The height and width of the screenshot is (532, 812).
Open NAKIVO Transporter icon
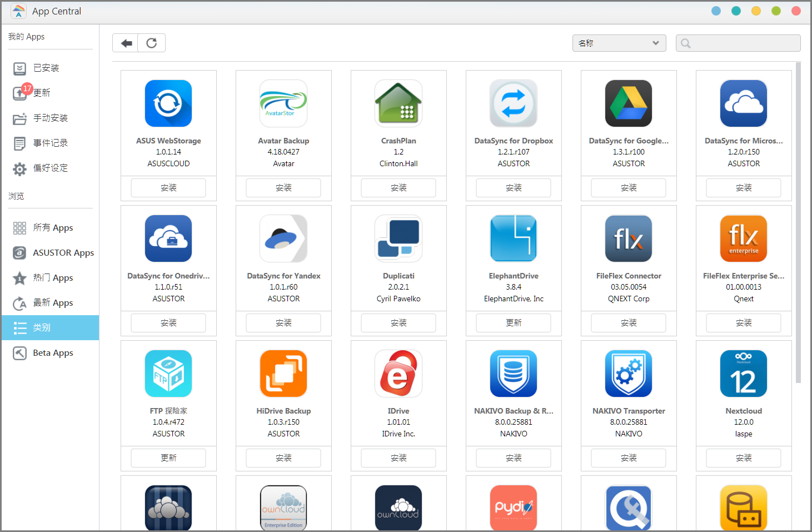coord(629,374)
